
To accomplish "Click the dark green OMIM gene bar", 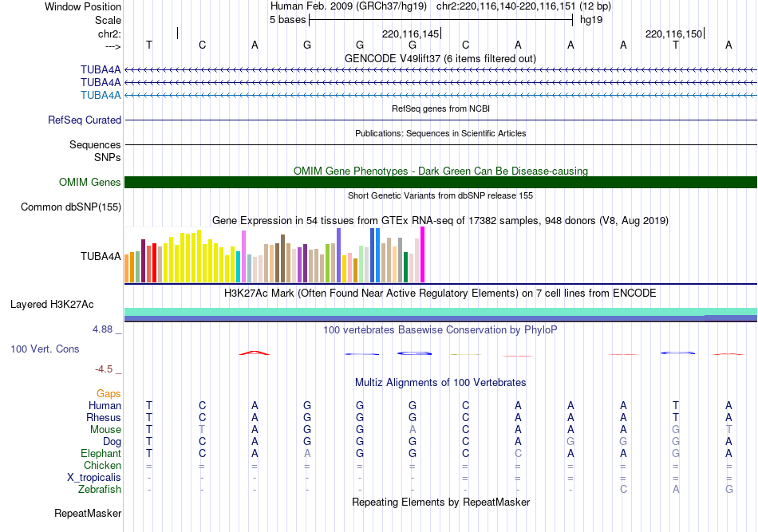I will point(440,182).
